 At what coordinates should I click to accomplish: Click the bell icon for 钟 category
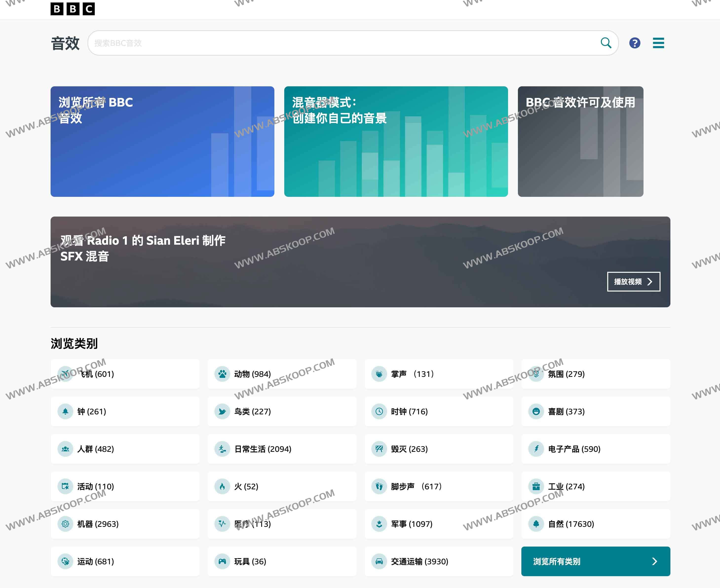point(65,412)
